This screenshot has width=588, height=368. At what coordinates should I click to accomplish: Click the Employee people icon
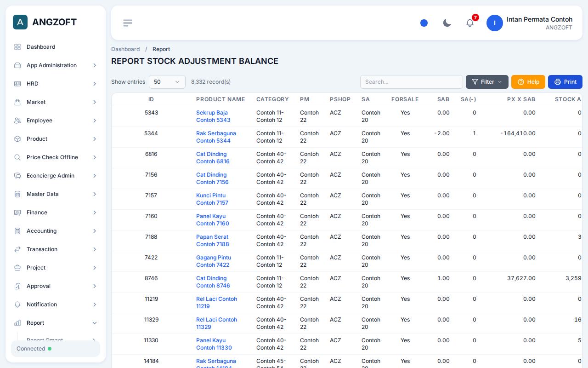[17, 121]
